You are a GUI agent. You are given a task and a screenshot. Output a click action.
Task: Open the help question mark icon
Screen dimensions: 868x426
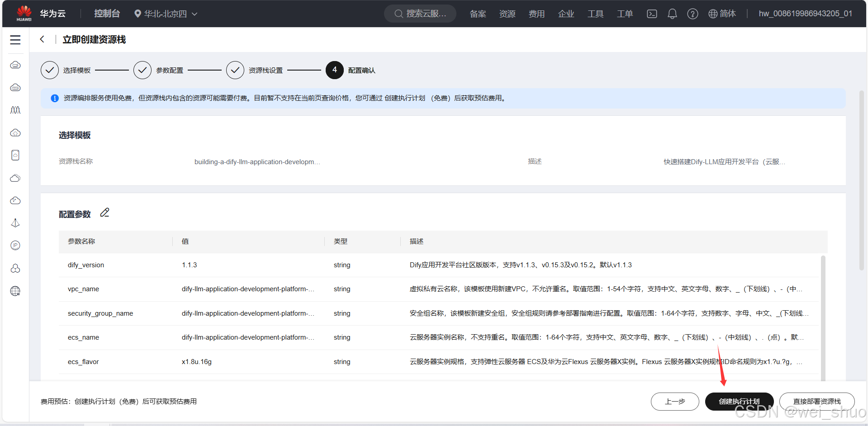pyautogui.click(x=693, y=14)
